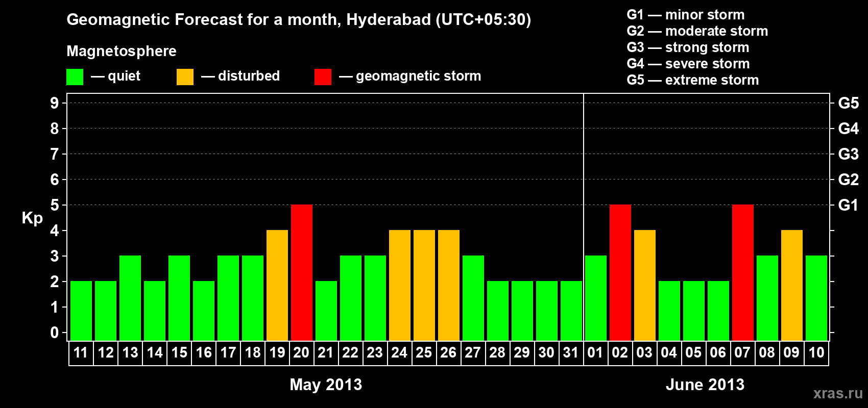Click the G1 label on right axis
The width and height of the screenshot is (868, 408).
pyautogui.click(x=848, y=205)
